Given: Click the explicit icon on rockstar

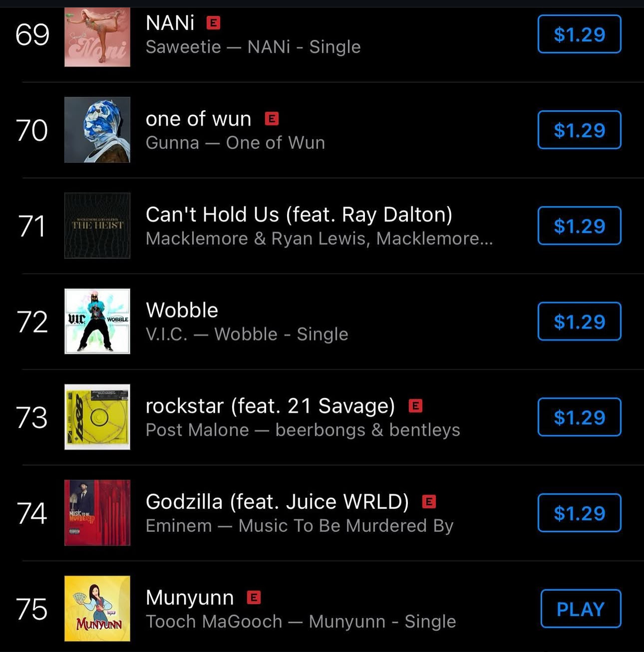Looking at the screenshot, I should (415, 406).
